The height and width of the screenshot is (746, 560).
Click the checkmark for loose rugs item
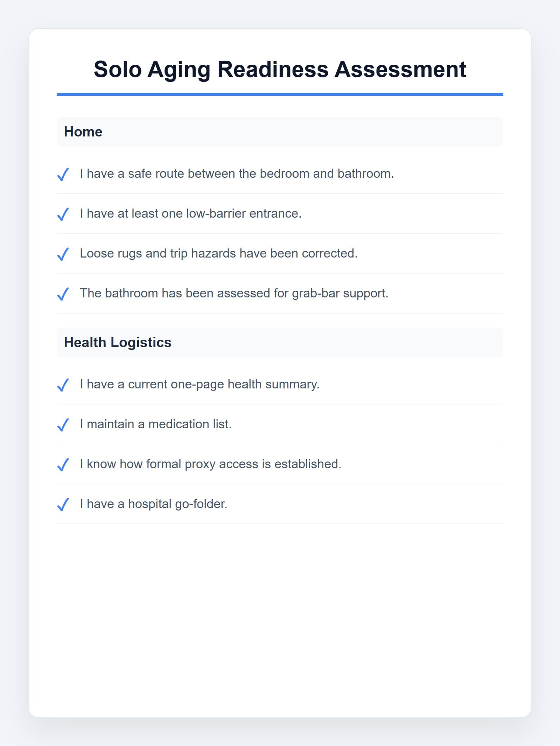(63, 254)
